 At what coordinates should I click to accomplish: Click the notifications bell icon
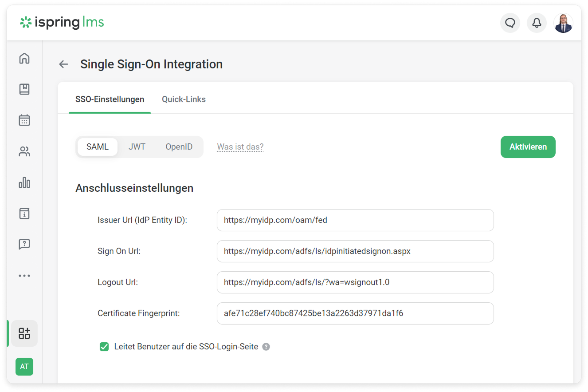537,23
